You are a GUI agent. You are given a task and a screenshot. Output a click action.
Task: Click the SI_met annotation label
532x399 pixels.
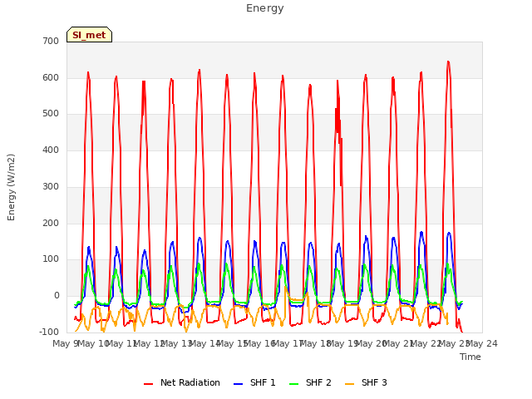pos(89,35)
